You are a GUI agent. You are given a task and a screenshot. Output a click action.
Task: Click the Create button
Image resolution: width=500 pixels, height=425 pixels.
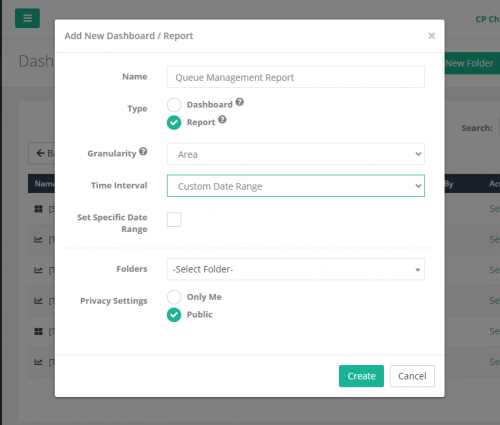point(361,376)
